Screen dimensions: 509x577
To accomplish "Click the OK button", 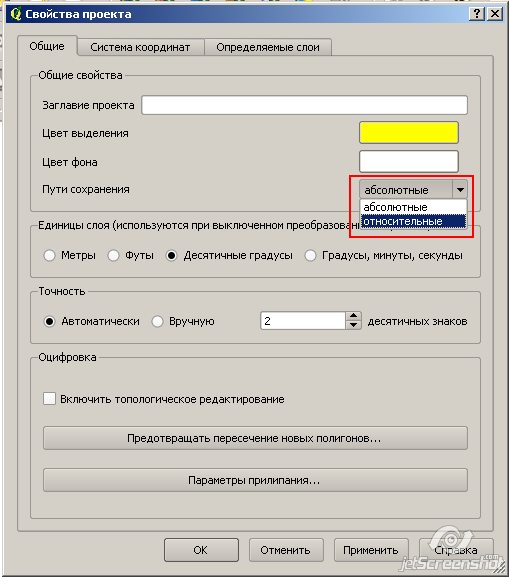I will point(201,550).
